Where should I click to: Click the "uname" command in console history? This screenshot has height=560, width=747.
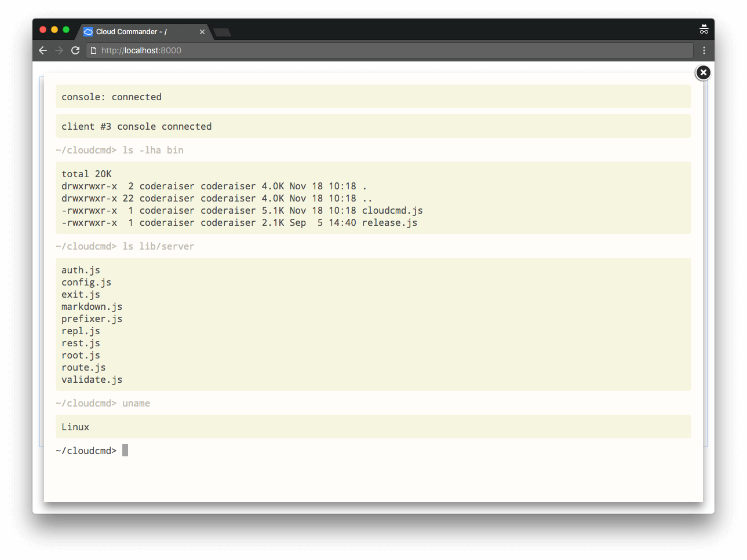pyautogui.click(x=136, y=403)
